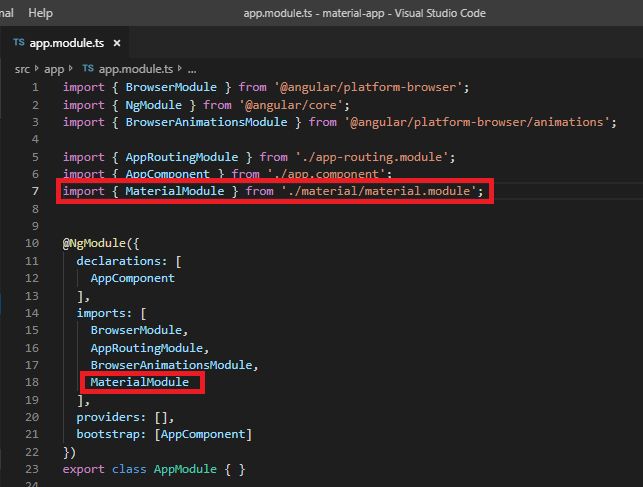Click BrowserAnimationsModule in the line 3 import
Image resolution: width=643 pixels, height=487 pixels.
(206, 122)
